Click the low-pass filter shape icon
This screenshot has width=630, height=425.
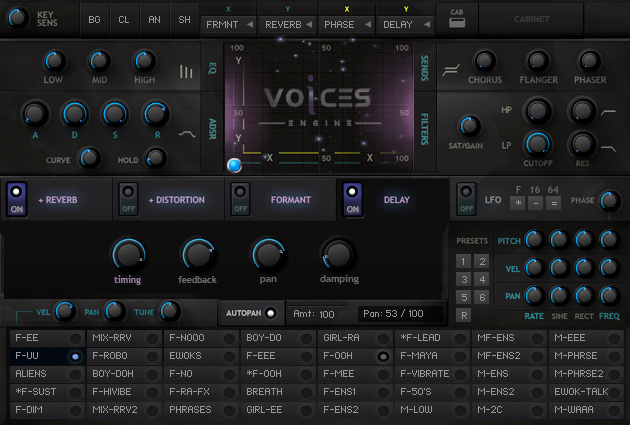pos(608,148)
